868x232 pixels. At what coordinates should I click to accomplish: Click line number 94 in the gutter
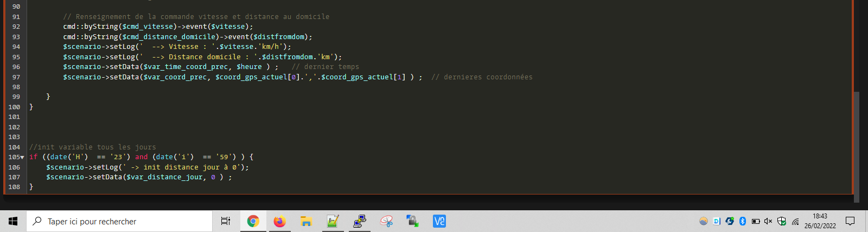[x=16, y=47]
